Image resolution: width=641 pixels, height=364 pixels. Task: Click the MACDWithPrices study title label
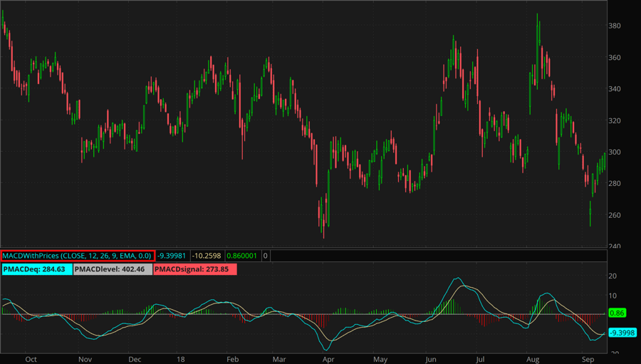tap(77, 255)
